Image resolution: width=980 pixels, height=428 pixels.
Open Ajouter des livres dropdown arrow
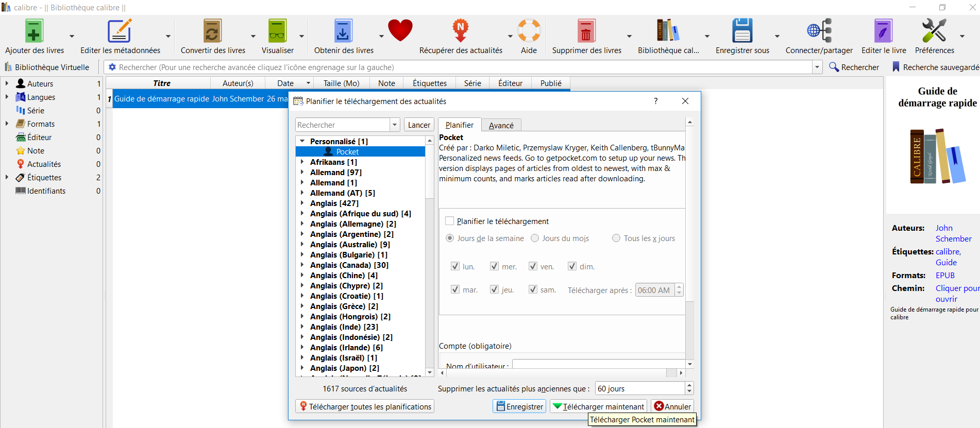point(72,36)
